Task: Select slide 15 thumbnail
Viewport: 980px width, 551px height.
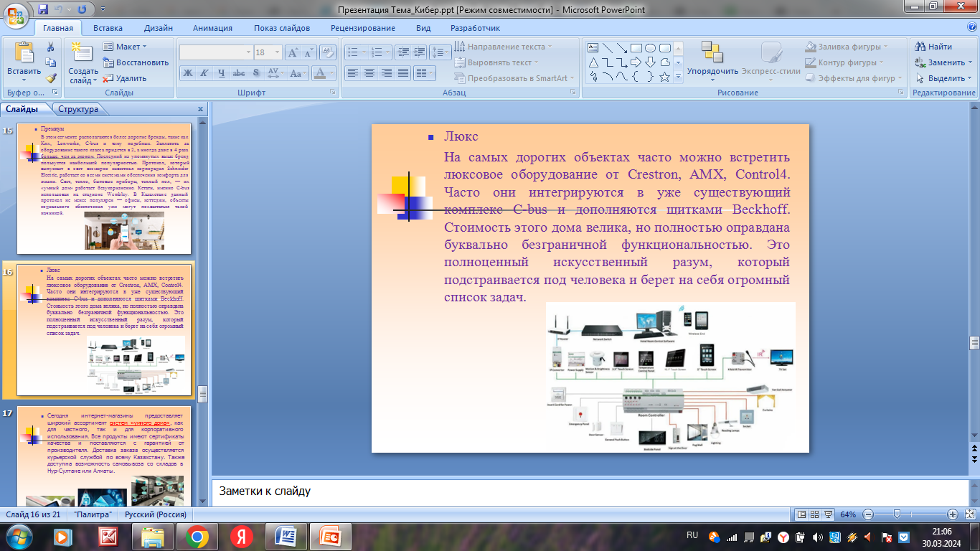Action: (104, 189)
